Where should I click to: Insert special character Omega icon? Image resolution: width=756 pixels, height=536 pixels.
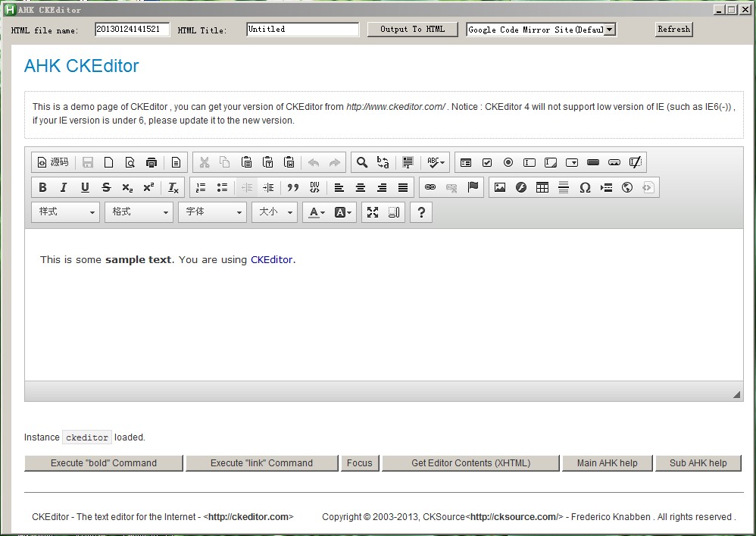pyautogui.click(x=585, y=188)
